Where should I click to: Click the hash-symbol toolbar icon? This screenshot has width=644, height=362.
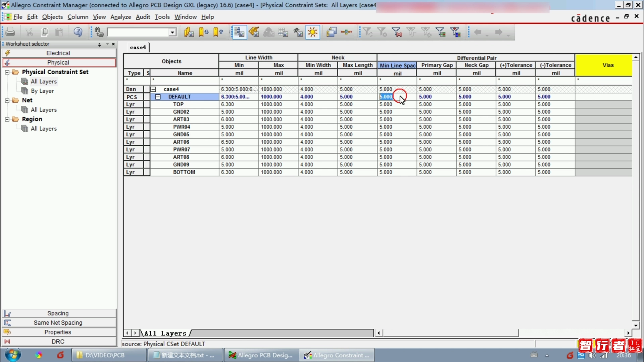[x=298, y=32]
